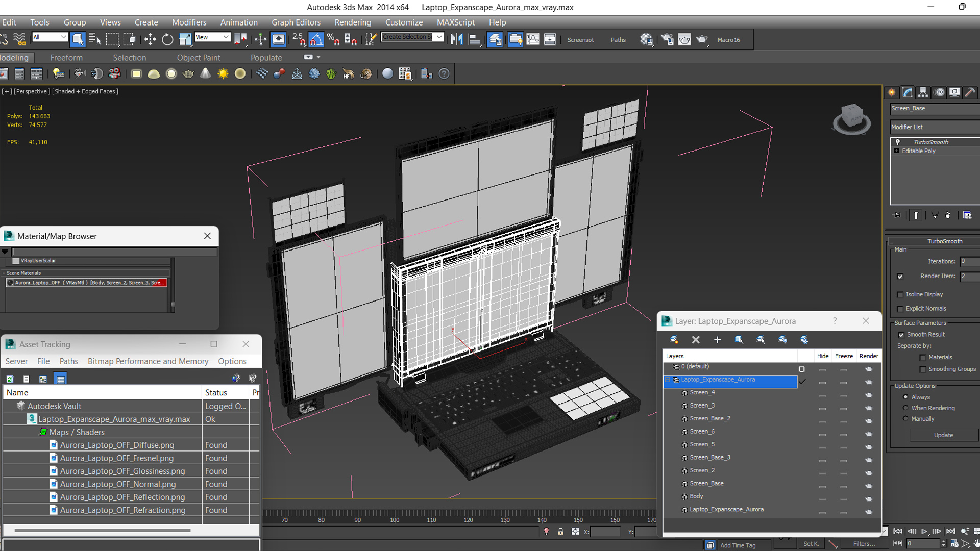Open Manage Layers from toolbar
The image size is (980, 551).
[x=495, y=39]
